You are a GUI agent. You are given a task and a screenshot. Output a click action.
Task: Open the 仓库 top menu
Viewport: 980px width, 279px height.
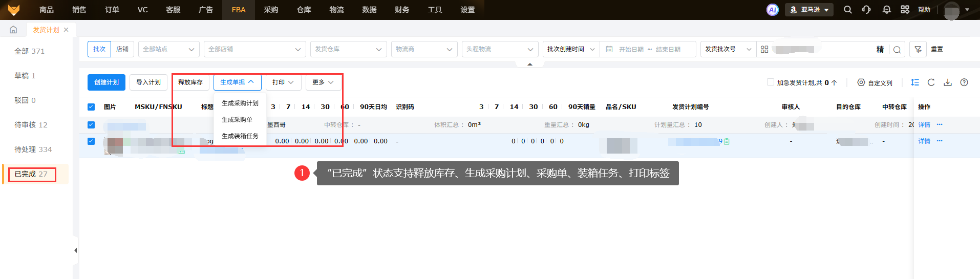304,10
